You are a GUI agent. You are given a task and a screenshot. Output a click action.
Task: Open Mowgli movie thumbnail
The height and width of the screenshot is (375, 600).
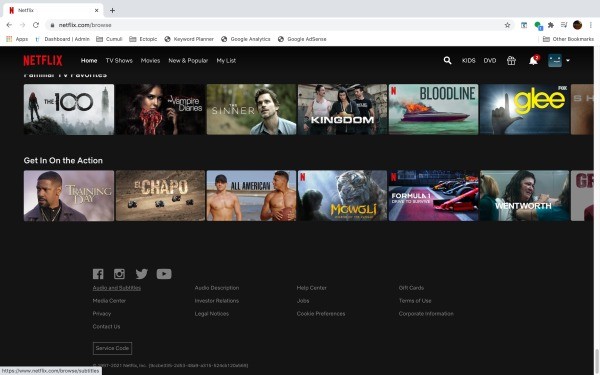click(342, 196)
